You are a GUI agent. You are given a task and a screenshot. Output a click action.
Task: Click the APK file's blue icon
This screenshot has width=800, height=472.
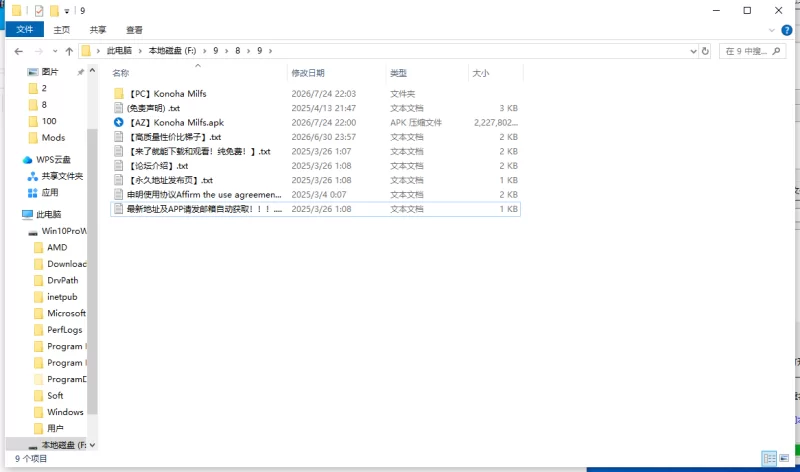(118, 122)
